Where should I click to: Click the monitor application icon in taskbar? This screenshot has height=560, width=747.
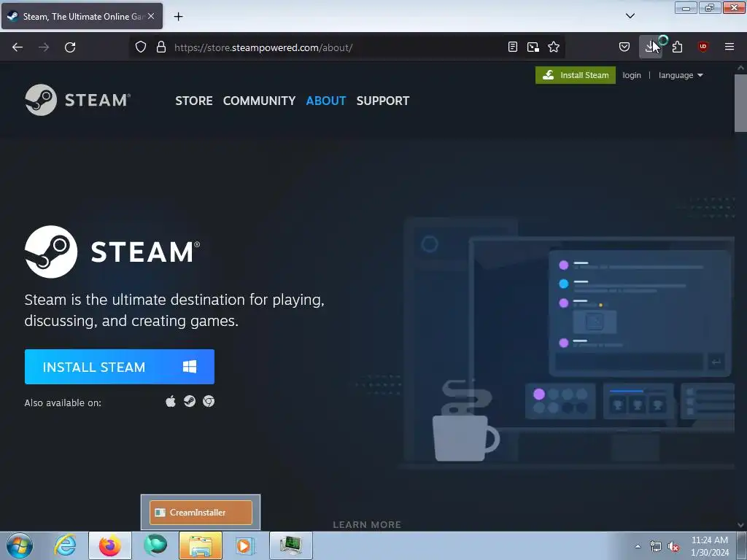tap(290, 545)
